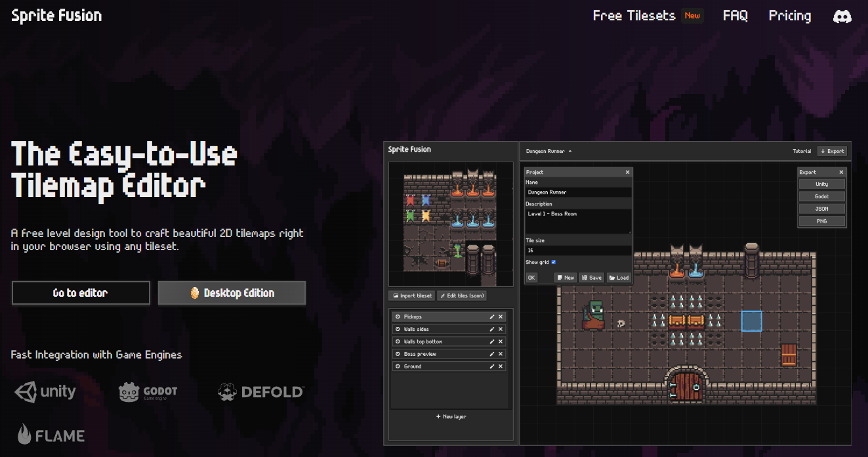Add a New layer
Screen dimensions: 868x457
tap(451, 416)
